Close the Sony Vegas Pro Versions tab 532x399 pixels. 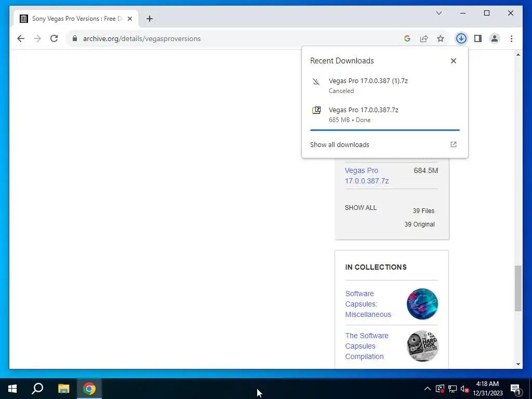coord(129,19)
